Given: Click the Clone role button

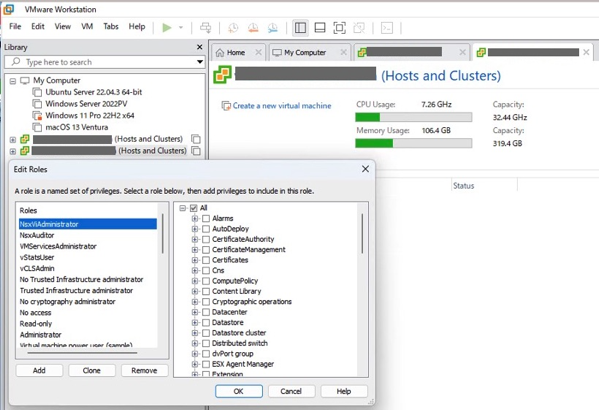Looking at the screenshot, I should click(x=92, y=370).
